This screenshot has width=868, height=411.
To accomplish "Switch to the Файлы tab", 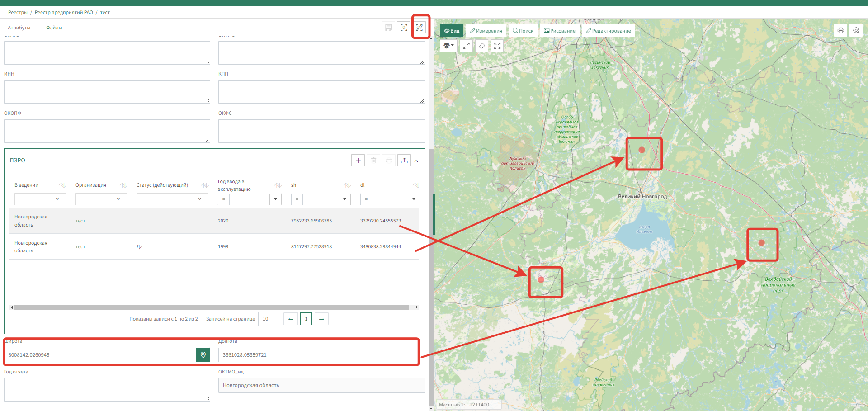I will point(54,28).
